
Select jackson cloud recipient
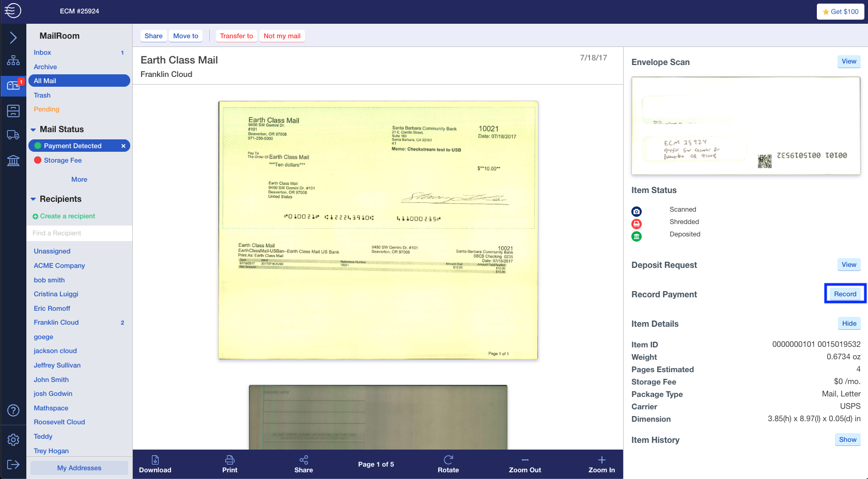coord(55,351)
